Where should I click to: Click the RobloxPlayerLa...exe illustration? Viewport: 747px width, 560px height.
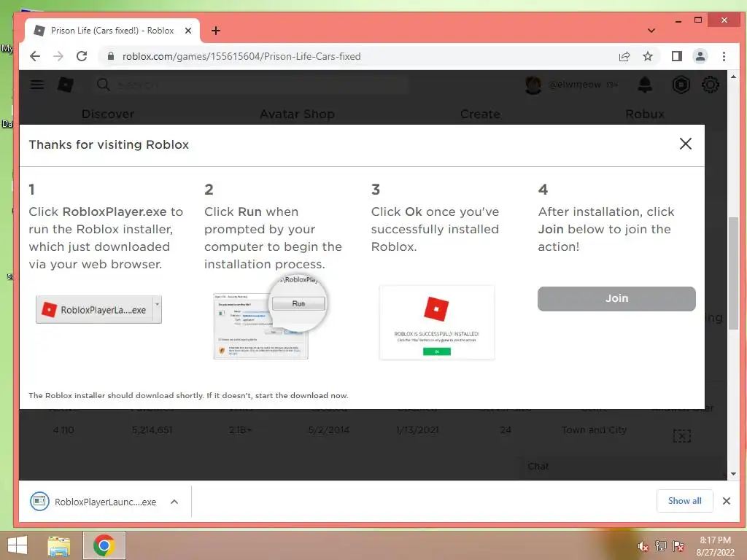(98, 309)
